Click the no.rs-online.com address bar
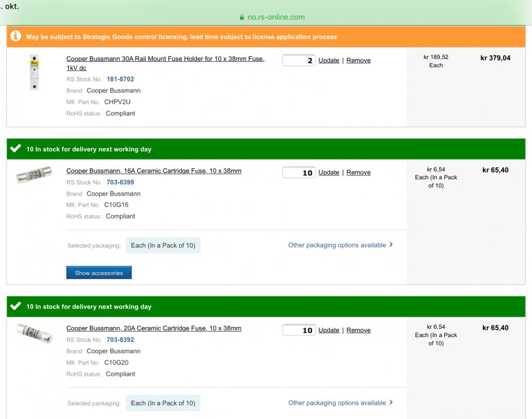This screenshot has width=532, height=419. pyautogui.click(x=276, y=17)
